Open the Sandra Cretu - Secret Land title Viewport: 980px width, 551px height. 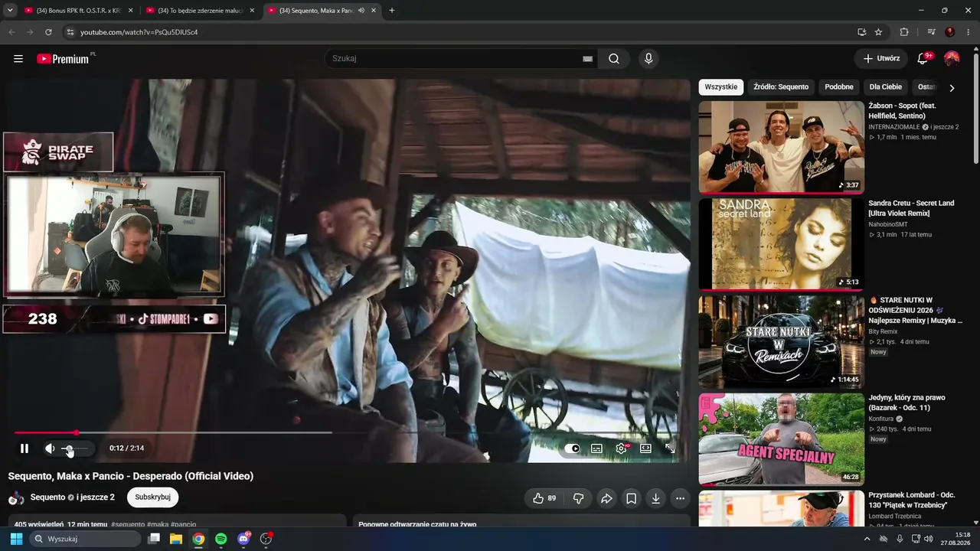(x=911, y=208)
